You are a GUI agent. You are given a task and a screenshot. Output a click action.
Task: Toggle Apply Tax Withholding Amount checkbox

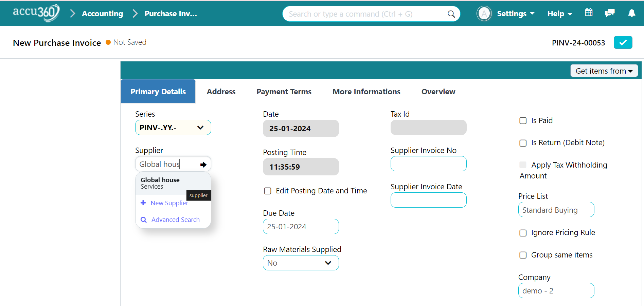[x=523, y=165]
